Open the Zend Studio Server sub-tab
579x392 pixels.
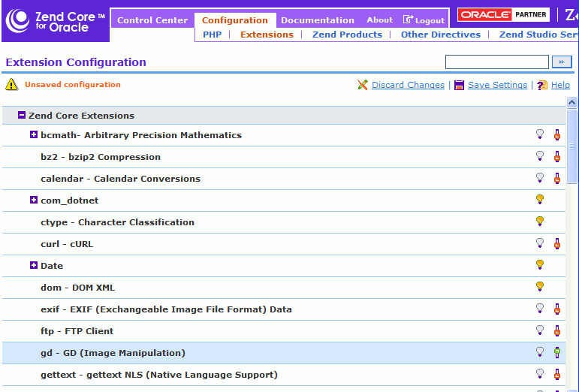click(x=538, y=35)
